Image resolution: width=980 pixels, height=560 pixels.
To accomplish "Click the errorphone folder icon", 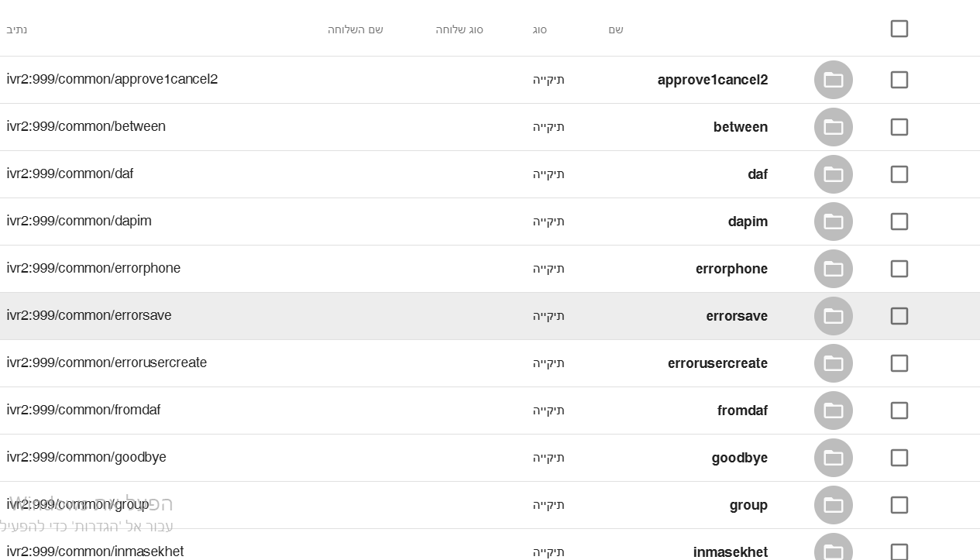I will point(833,269).
